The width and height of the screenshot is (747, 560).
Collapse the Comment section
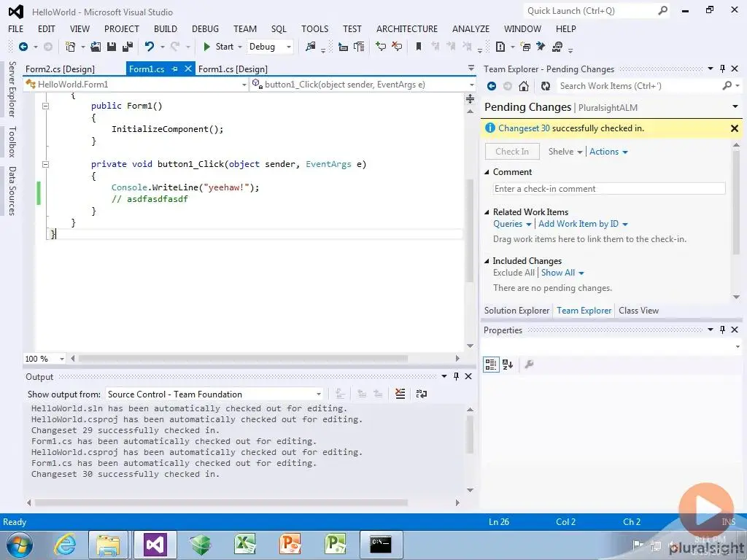coord(487,172)
